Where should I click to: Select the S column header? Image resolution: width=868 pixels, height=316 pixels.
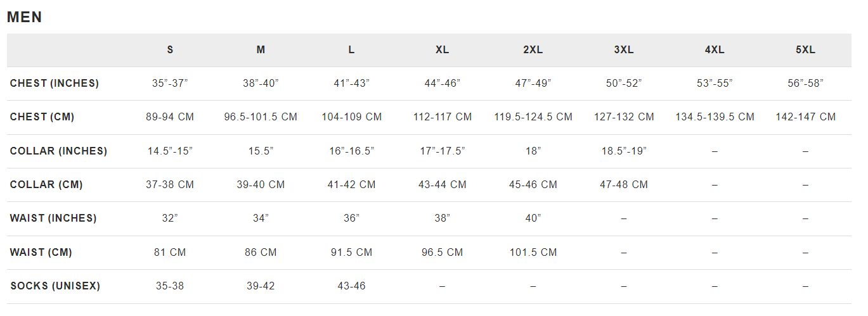[170, 50]
